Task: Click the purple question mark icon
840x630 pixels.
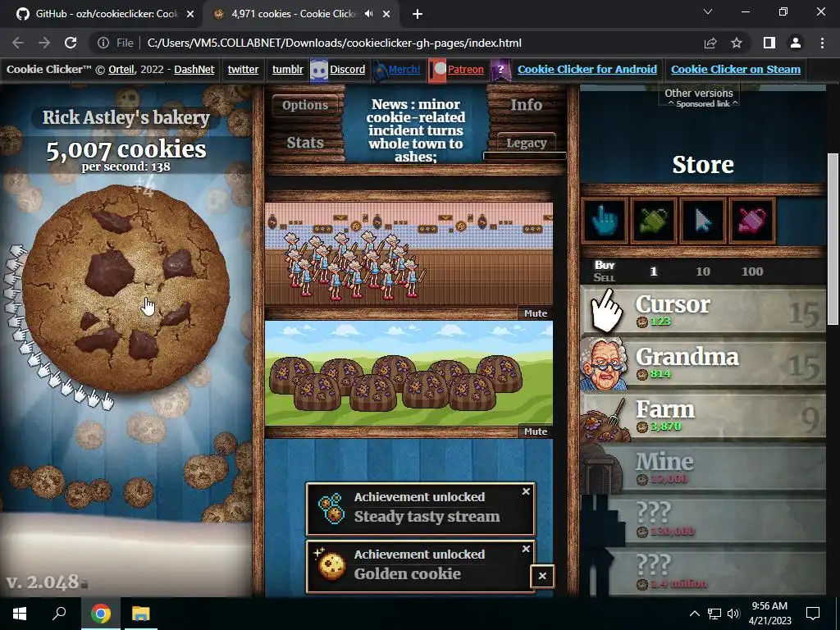Action: point(500,70)
